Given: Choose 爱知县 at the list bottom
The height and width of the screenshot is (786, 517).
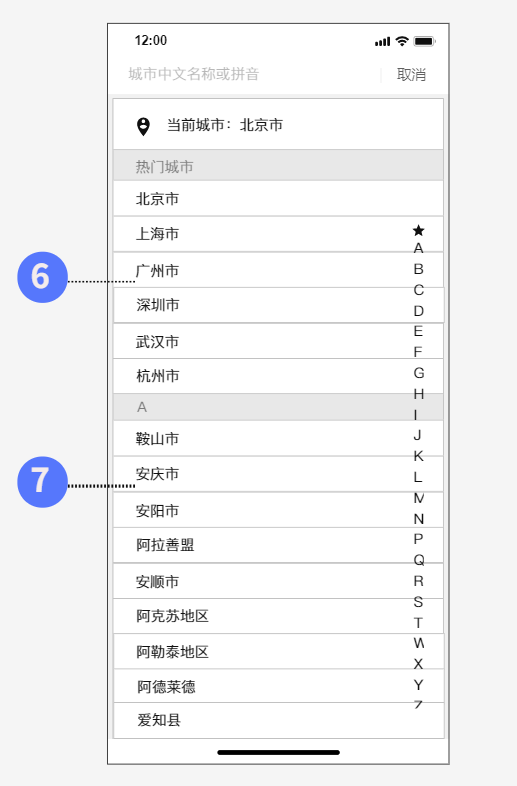Looking at the screenshot, I should [279, 720].
